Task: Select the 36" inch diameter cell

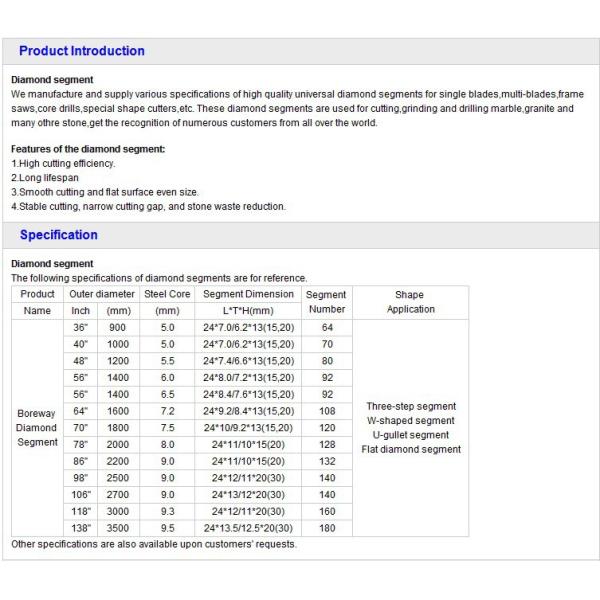Action: click(81, 328)
